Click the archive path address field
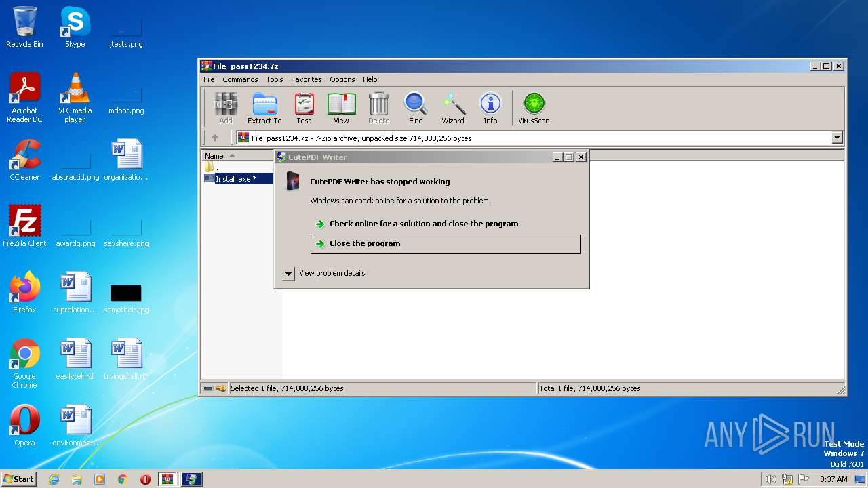This screenshot has height=488, width=868. (533, 138)
